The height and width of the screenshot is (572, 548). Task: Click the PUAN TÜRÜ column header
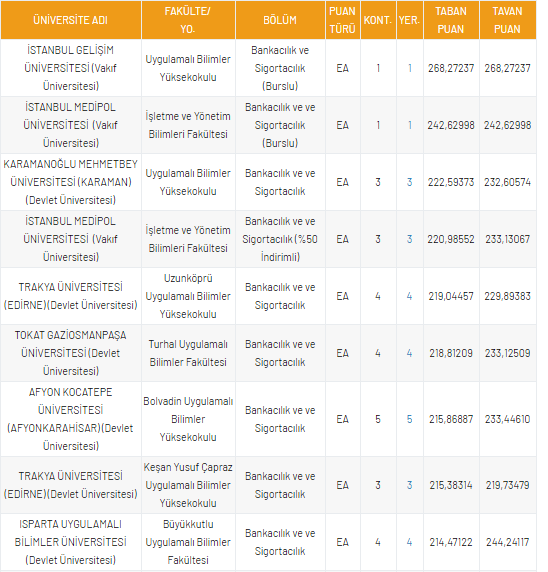342,20
